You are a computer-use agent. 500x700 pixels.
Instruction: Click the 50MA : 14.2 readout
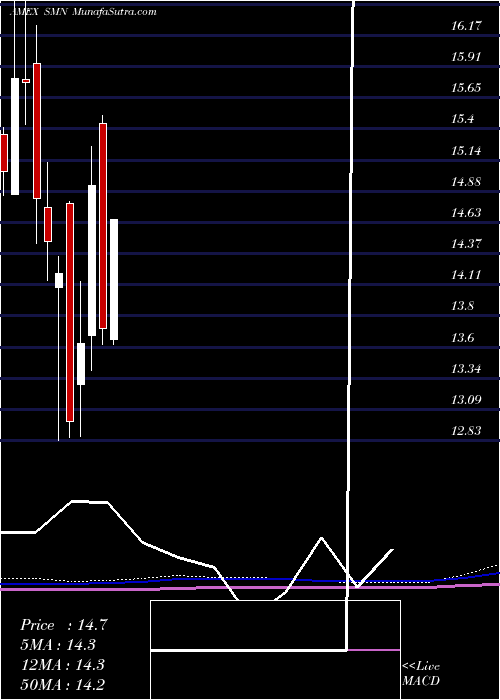pos(62,684)
